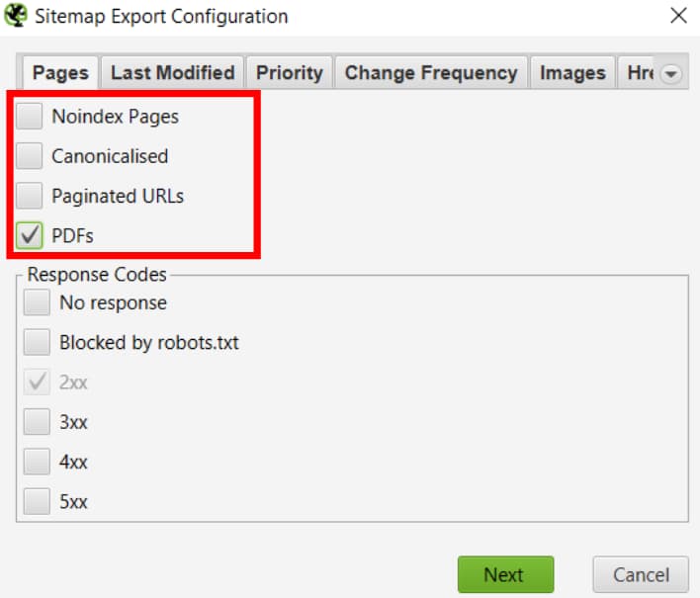Enable the 4xx response code checkbox

click(x=37, y=462)
